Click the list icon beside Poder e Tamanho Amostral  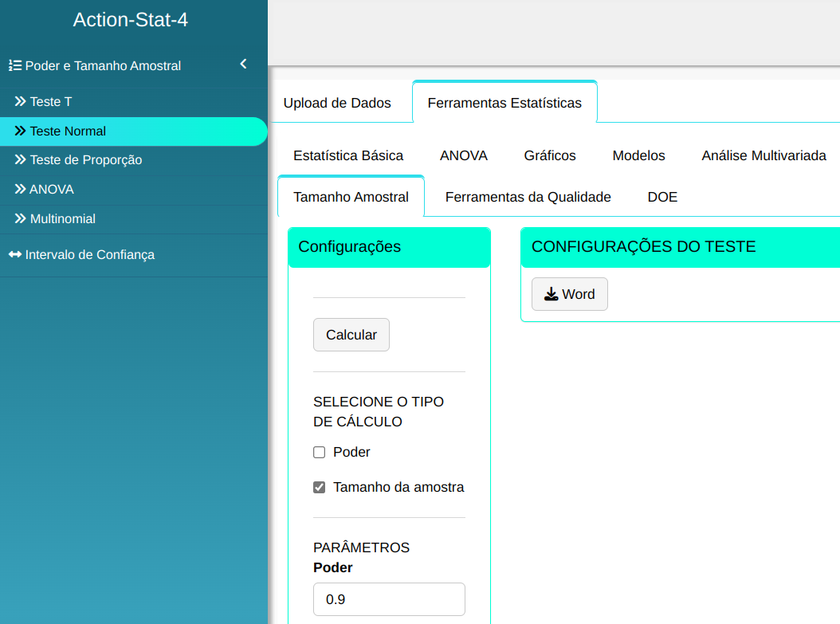point(14,66)
